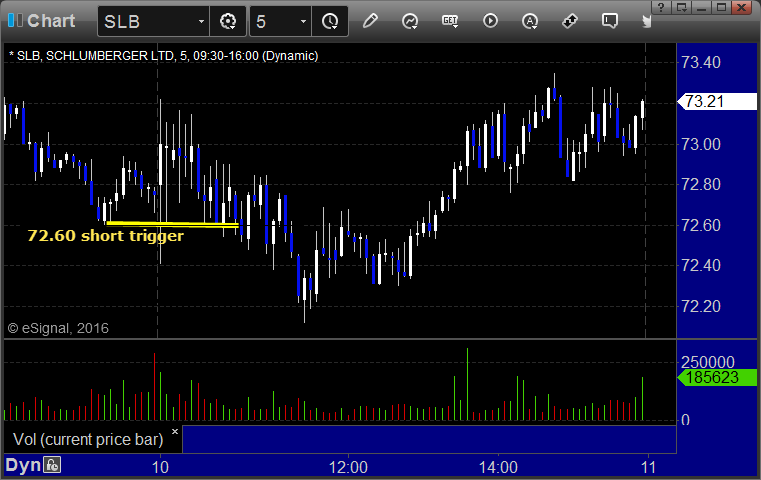This screenshot has height=480, width=761.
Task: Click the time template clock icon
Action: pos(330,21)
